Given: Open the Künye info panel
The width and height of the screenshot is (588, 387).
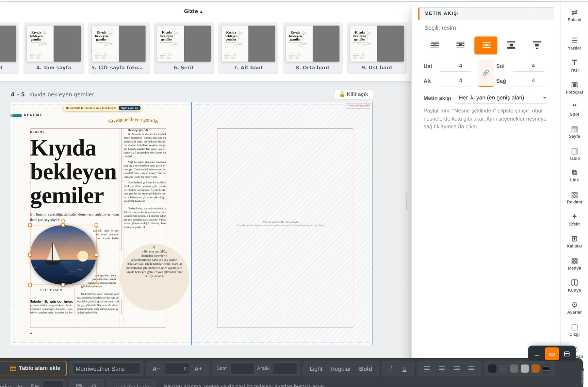Looking at the screenshot, I should pyautogui.click(x=574, y=286).
